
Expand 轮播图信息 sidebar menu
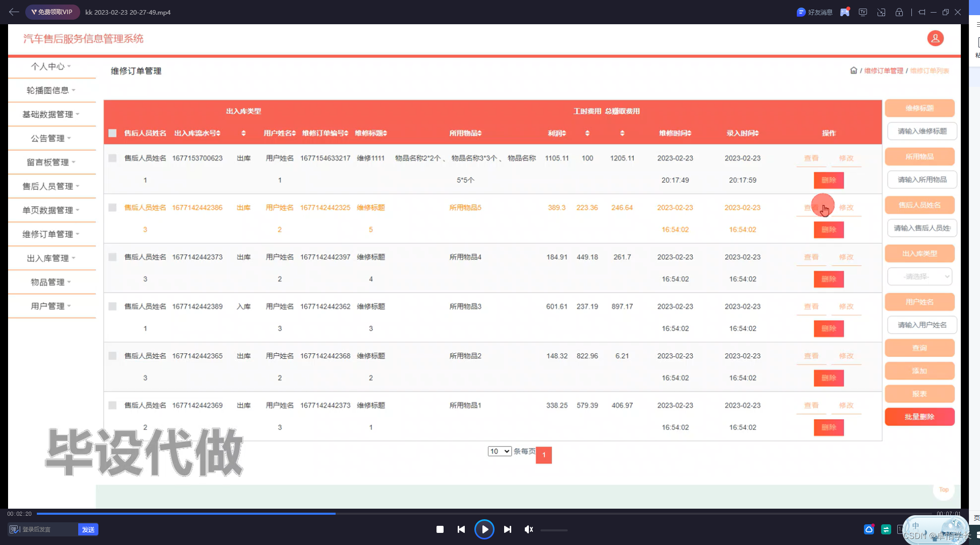51,90
